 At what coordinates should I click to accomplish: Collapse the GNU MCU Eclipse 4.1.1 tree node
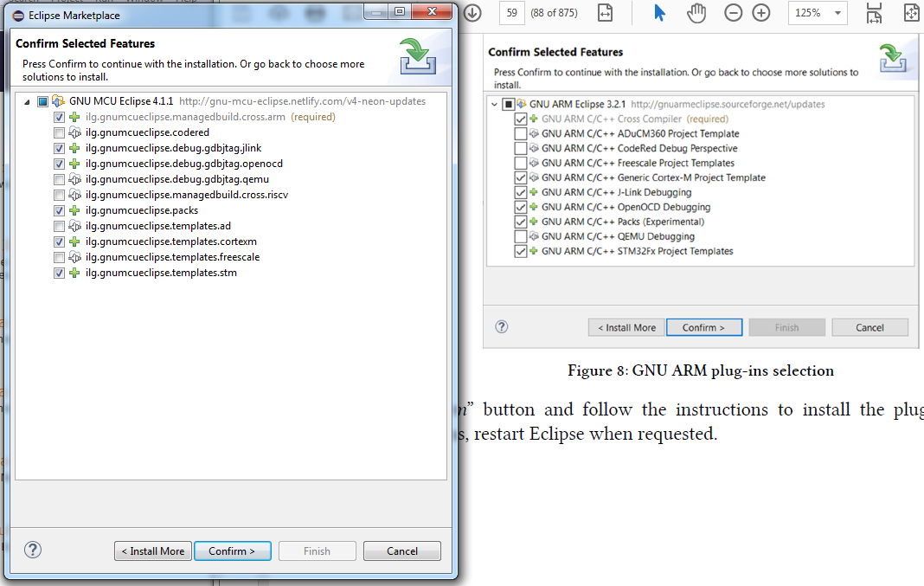(x=27, y=102)
